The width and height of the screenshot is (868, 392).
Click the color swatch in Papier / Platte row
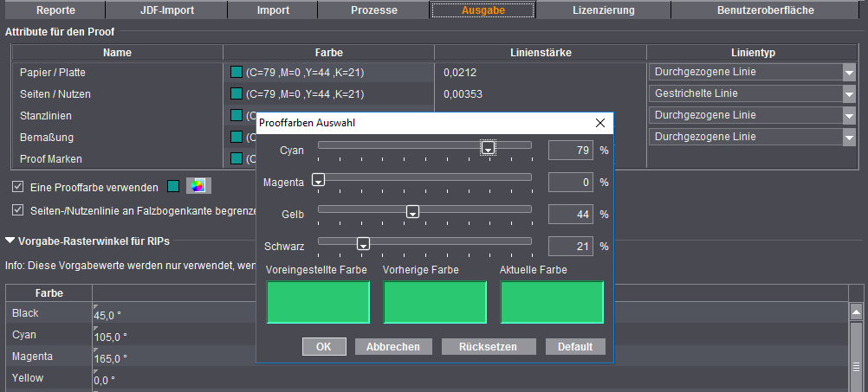click(236, 73)
